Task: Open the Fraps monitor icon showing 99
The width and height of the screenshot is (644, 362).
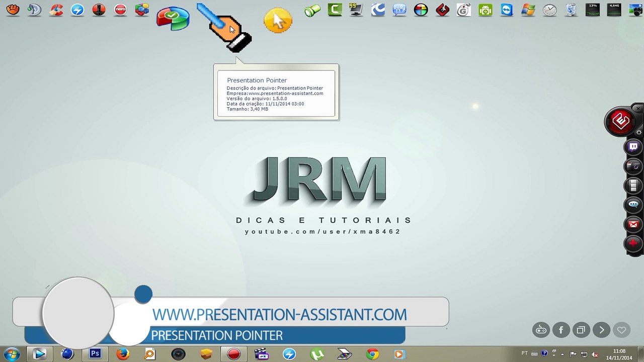Action: [x=356, y=10]
